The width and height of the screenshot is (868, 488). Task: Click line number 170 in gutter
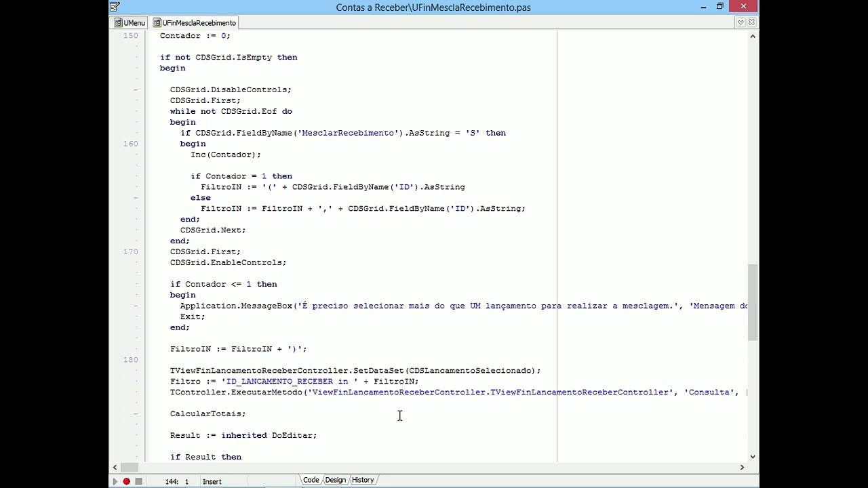(130, 251)
